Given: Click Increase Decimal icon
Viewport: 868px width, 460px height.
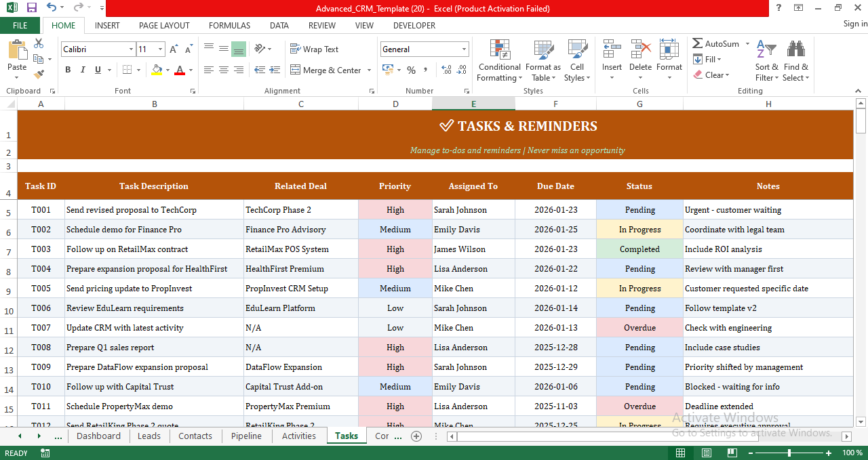Looking at the screenshot, I should 447,70.
